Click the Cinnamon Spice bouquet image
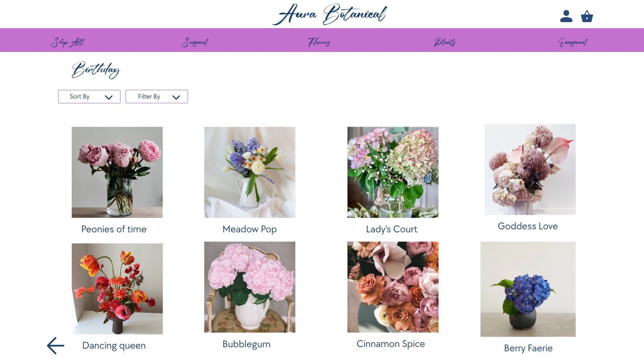Image resolution: width=644 pixels, height=362 pixels. [x=393, y=287]
